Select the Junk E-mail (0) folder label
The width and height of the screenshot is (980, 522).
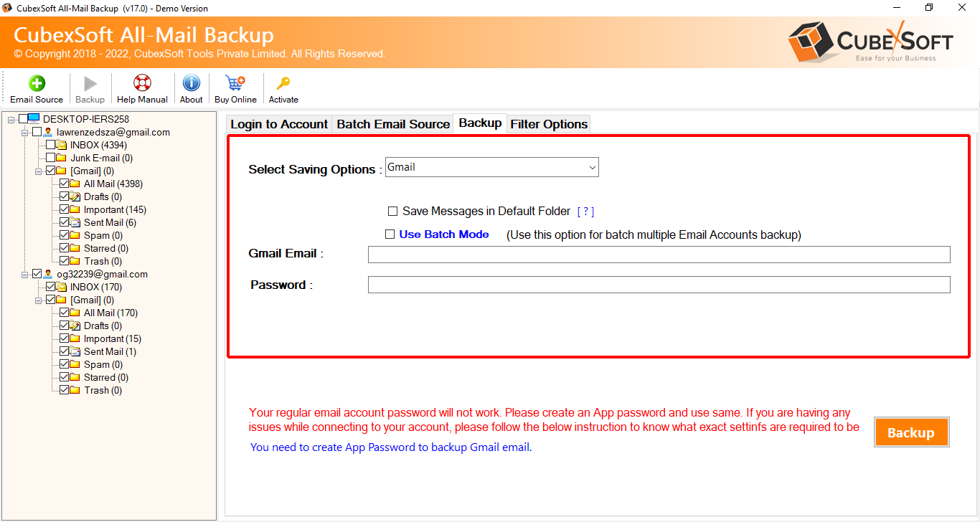101,158
